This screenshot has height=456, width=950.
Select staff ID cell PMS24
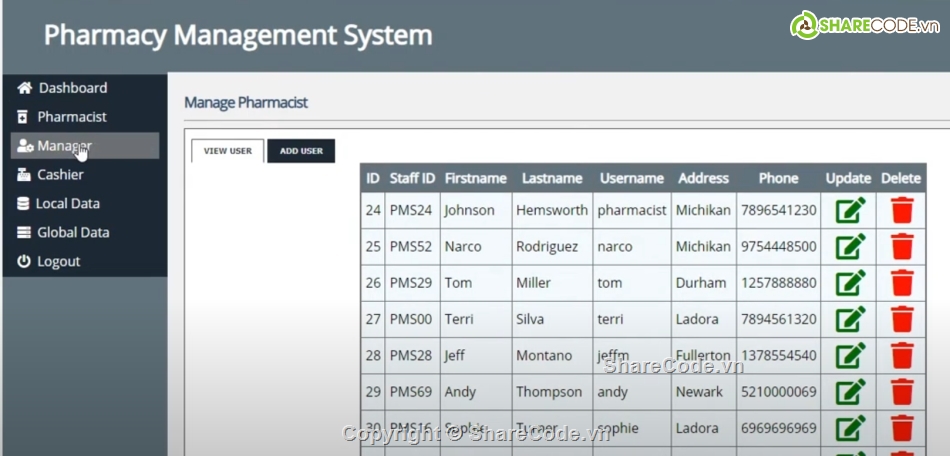pyautogui.click(x=411, y=210)
